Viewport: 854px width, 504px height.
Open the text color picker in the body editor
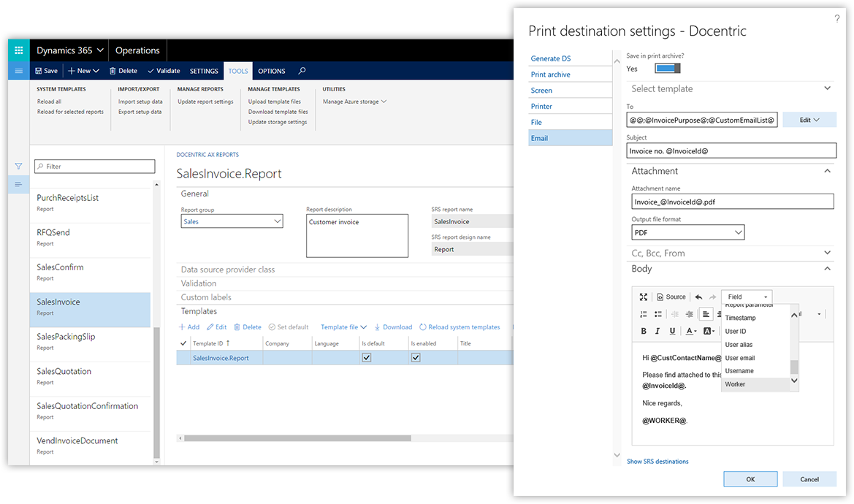point(691,331)
